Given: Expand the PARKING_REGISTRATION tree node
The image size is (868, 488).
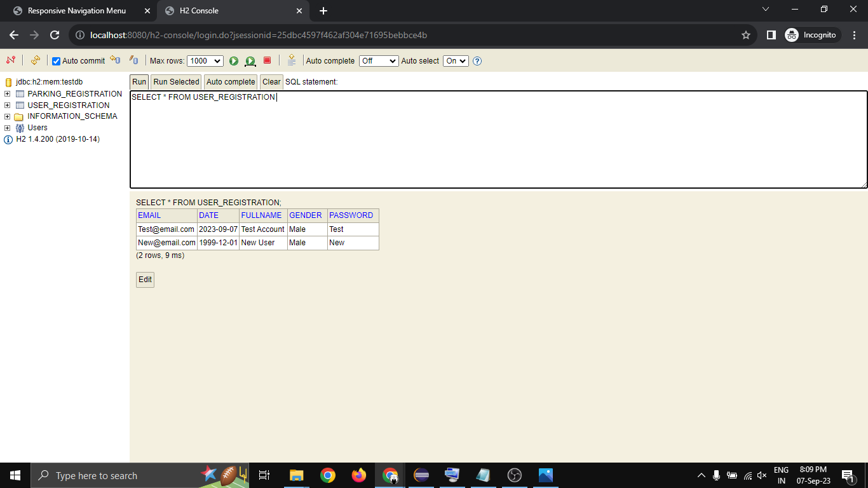Looking at the screenshot, I should pyautogui.click(x=8, y=94).
